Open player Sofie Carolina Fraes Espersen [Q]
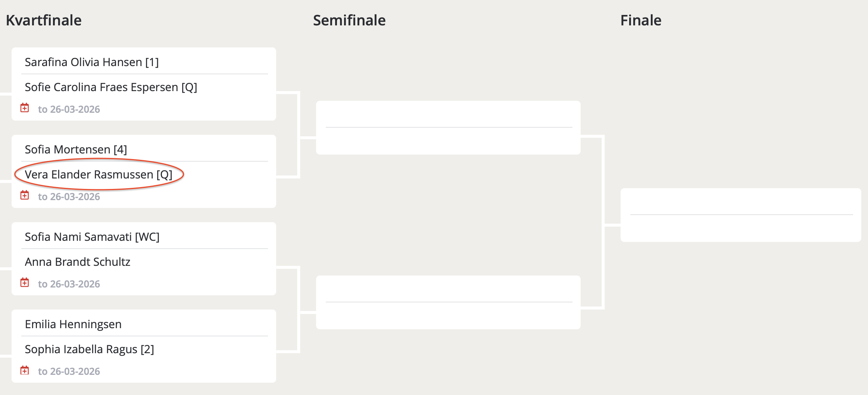868x395 pixels. (111, 87)
